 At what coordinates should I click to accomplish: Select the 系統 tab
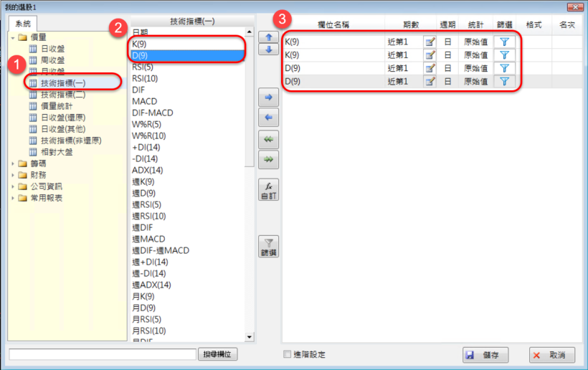22,23
